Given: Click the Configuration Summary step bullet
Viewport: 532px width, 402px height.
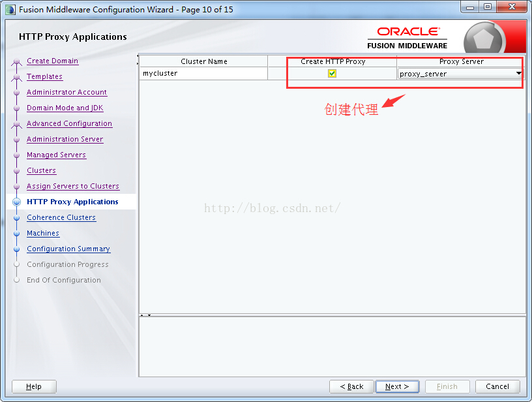Looking at the screenshot, I should (x=17, y=249).
